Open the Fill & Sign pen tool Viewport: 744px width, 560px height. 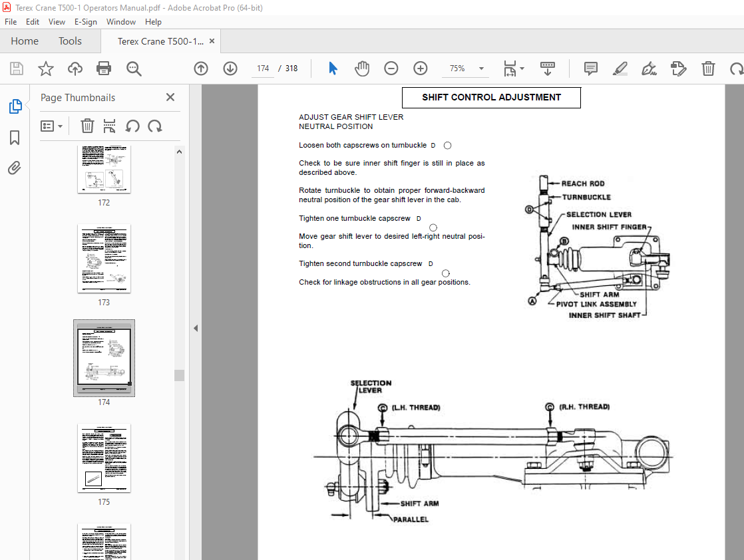point(649,69)
